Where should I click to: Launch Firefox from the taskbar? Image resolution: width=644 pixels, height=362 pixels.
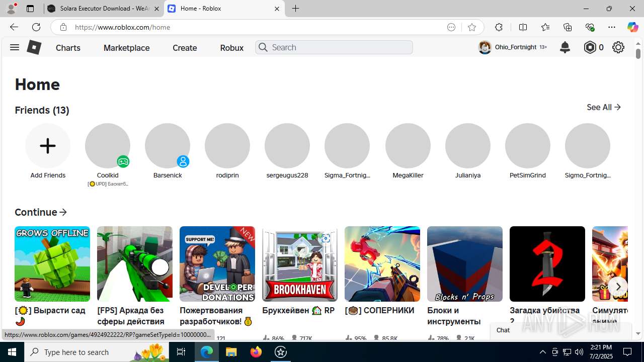tap(256, 352)
